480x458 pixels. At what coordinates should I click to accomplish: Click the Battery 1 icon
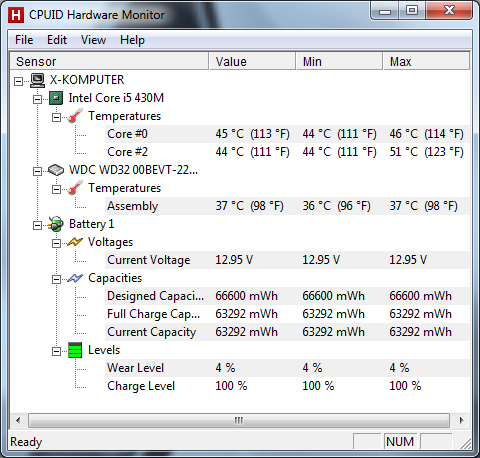[56, 224]
